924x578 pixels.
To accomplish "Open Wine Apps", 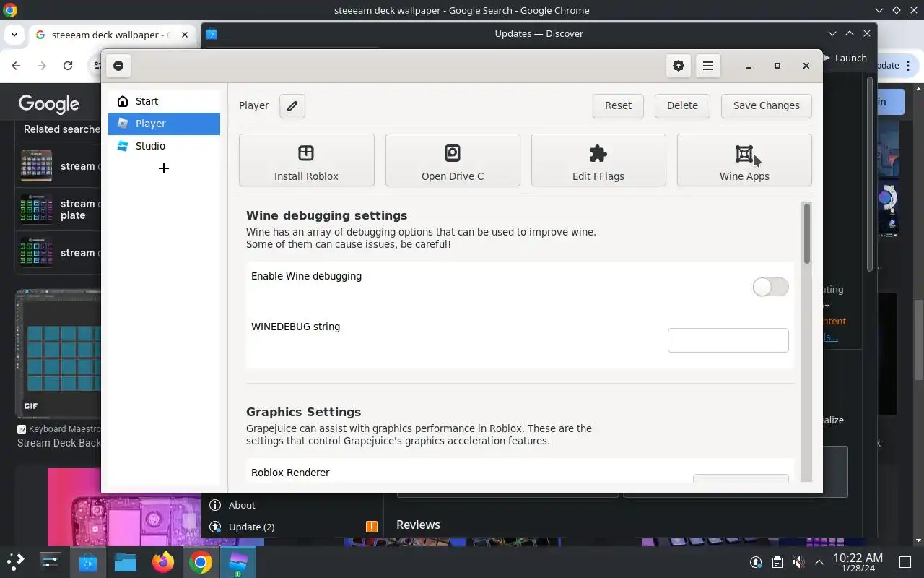I will (744, 160).
